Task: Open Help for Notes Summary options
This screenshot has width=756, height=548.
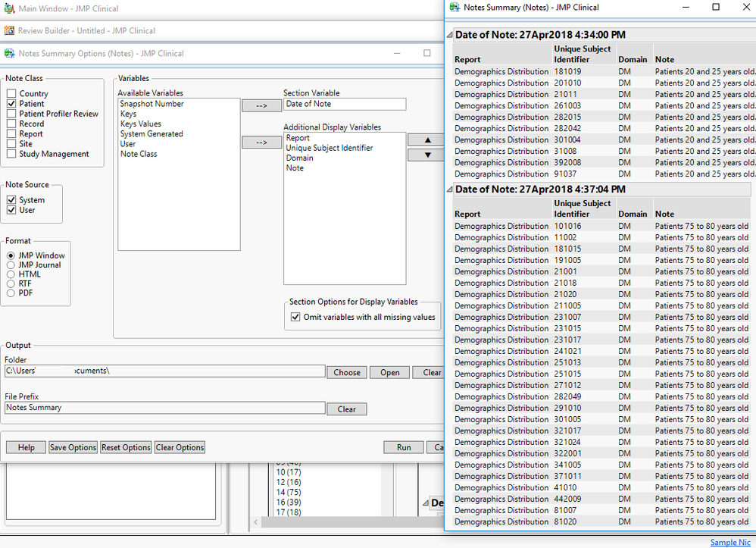Action: [x=26, y=448]
